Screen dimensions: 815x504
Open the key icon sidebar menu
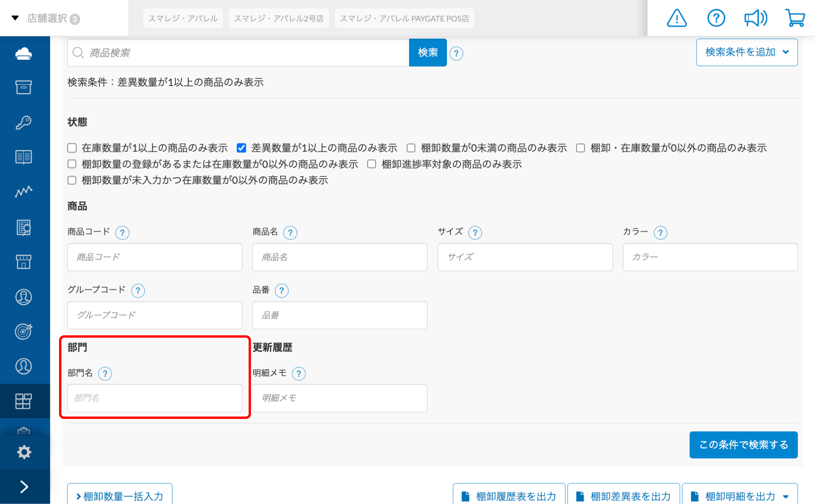tap(24, 123)
